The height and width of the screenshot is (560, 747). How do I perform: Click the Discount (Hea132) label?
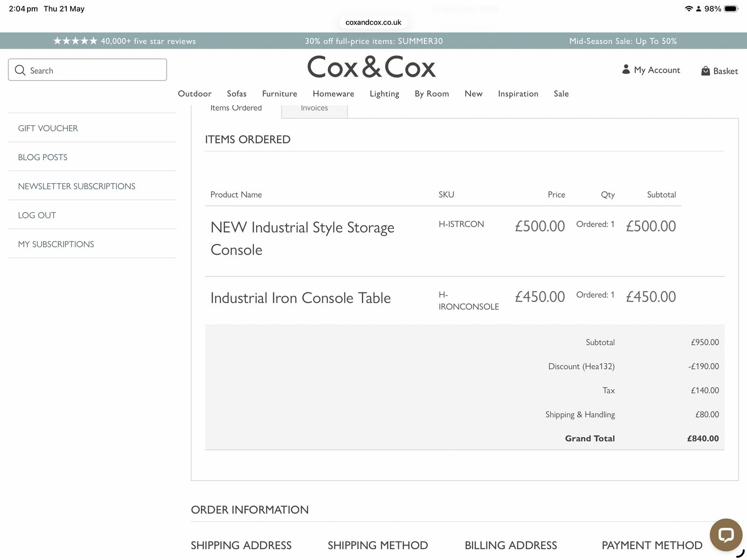[x=581, y=366]
